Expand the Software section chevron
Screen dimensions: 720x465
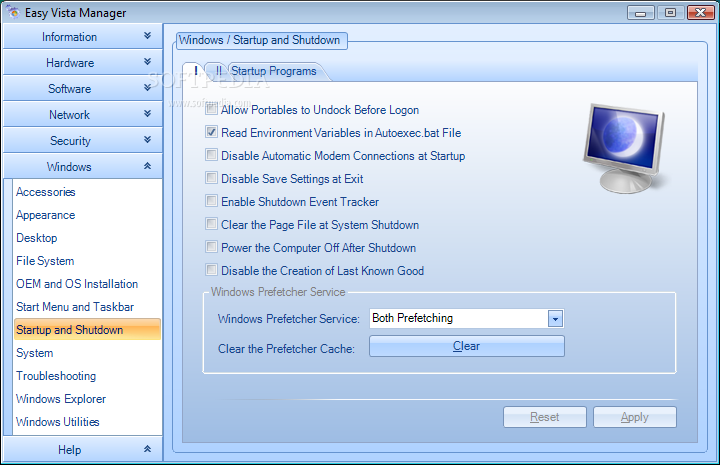[x=147, y=87]
